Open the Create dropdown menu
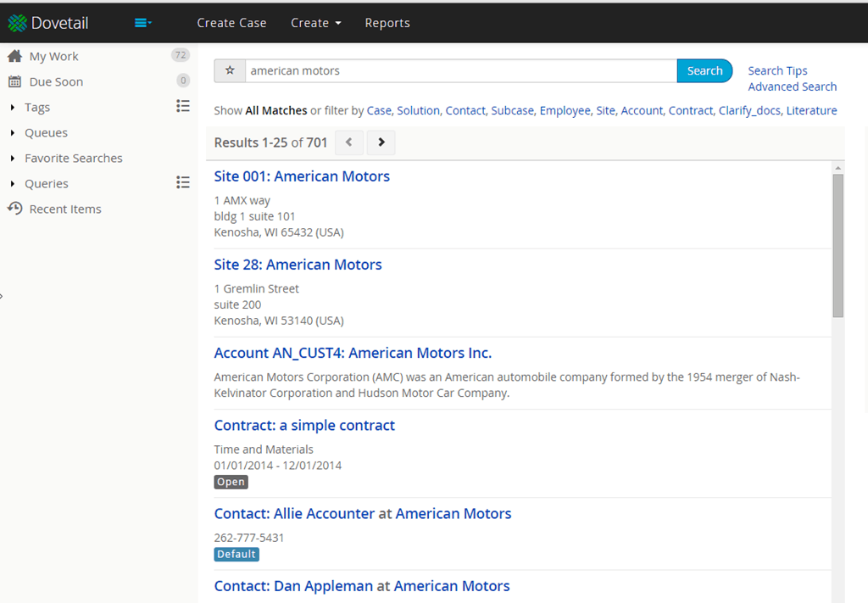 coord(315,23)
